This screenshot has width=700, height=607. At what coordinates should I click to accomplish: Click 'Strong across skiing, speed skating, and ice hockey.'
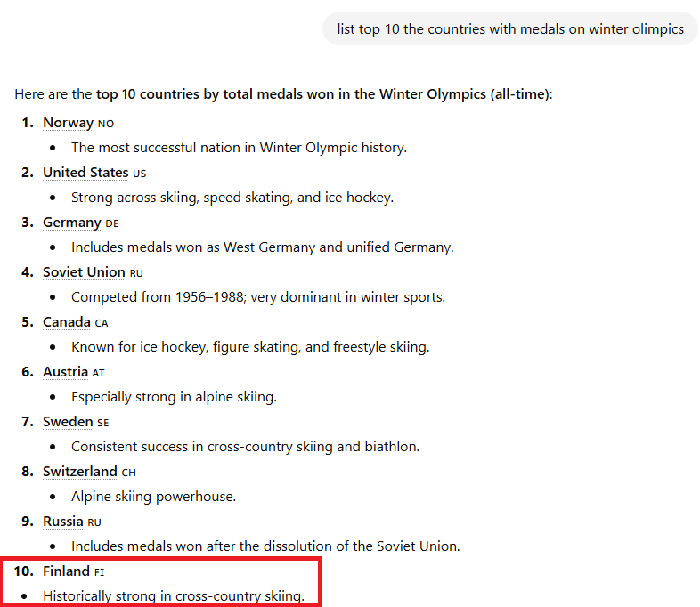[232, 198]
